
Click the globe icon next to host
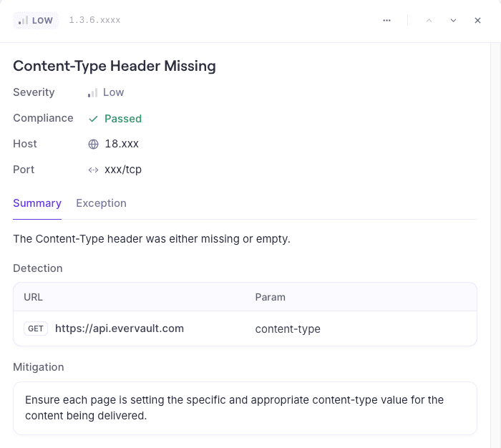(93, 145)
